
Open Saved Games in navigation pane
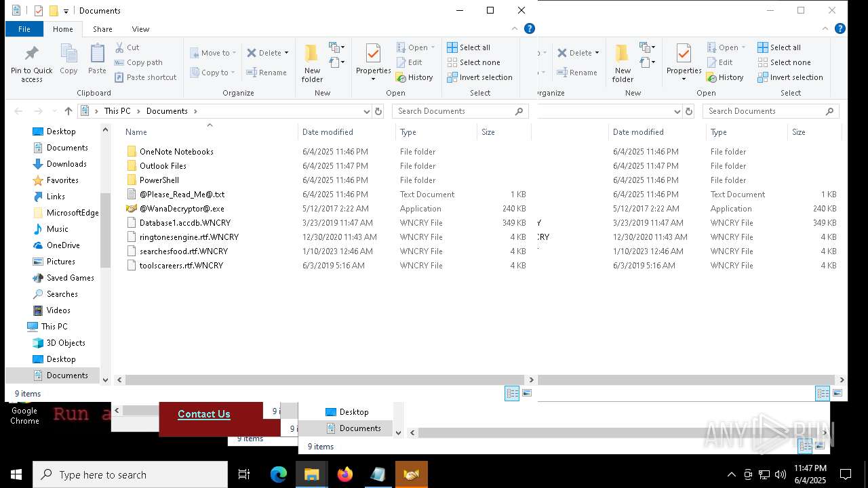(70, 278)
